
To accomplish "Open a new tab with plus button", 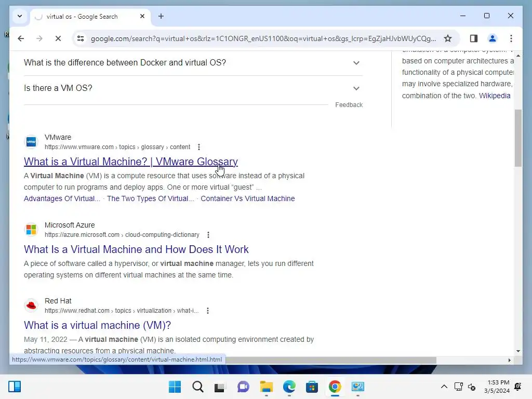I will pyautogui.click(x=161, y=16).
